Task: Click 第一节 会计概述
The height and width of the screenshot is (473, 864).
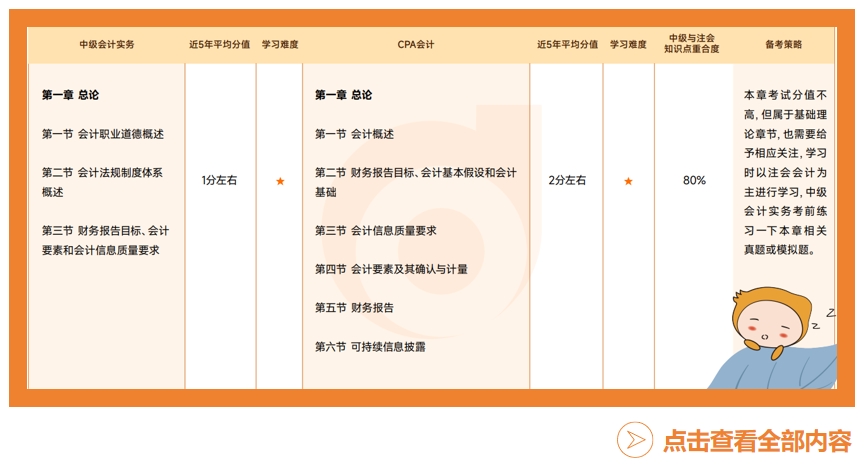Action: [x=354, y=134]
